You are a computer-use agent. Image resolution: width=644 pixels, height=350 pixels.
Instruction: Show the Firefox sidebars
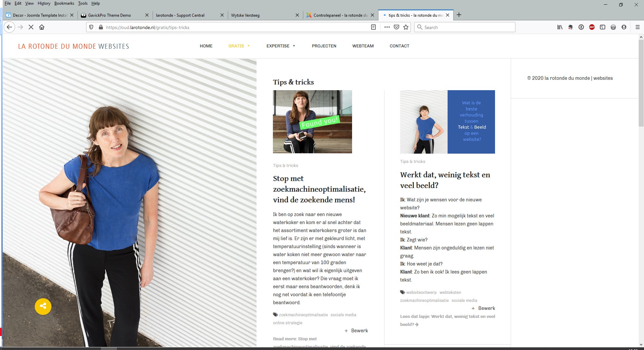(603, 27)
